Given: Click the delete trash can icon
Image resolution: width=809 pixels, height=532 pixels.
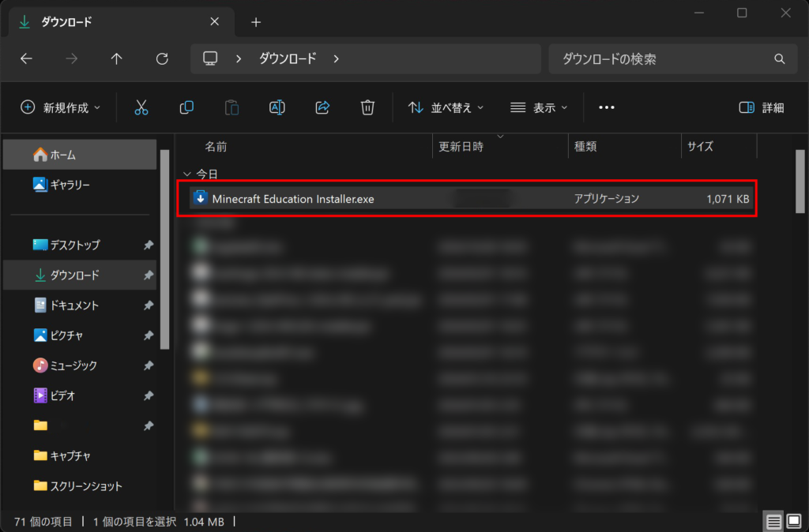Looking at the screenshot, I should point(367,107).
